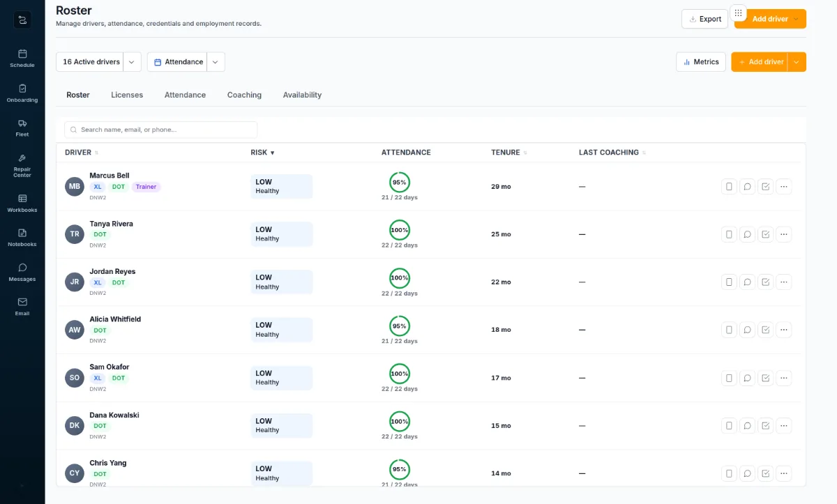Message Chris Yang via chat bubble icon
Screen dimensions: 837x504
[747, 473]
